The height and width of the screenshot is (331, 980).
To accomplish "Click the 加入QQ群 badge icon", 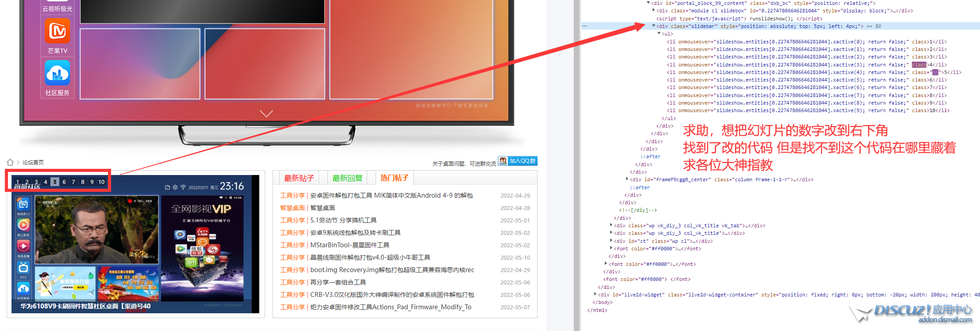I will [503, 161].
